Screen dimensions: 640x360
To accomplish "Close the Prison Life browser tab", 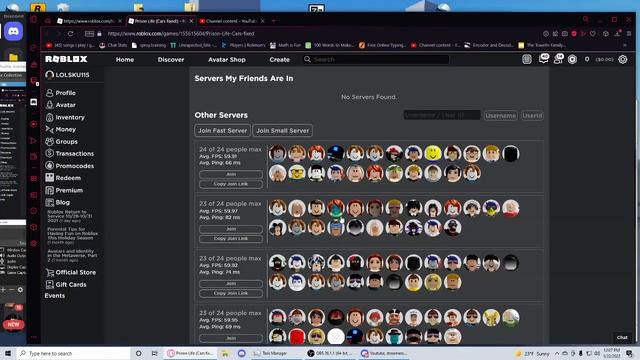I will 191,21.
